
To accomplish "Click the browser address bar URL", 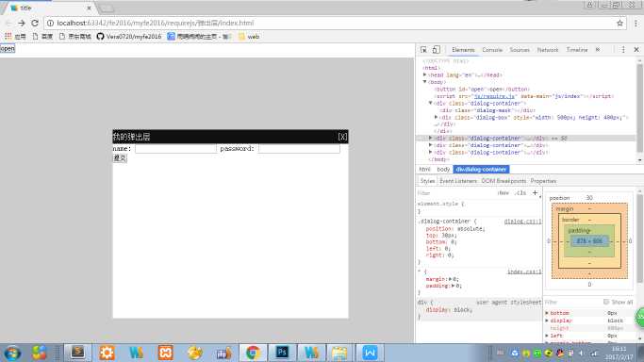I will click(x=156, y=23).
